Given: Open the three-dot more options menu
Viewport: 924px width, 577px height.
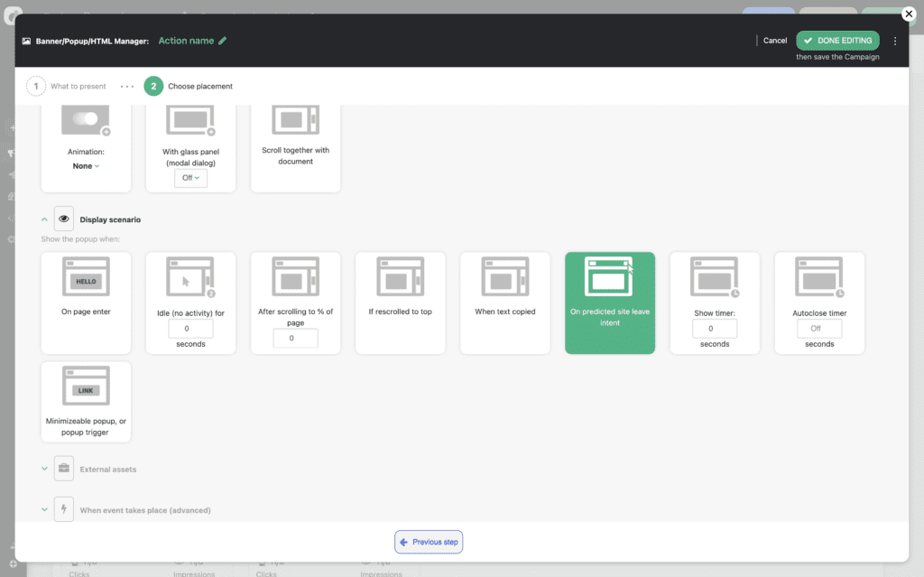Looking at the screenshot, I should (x=894, y=41).
